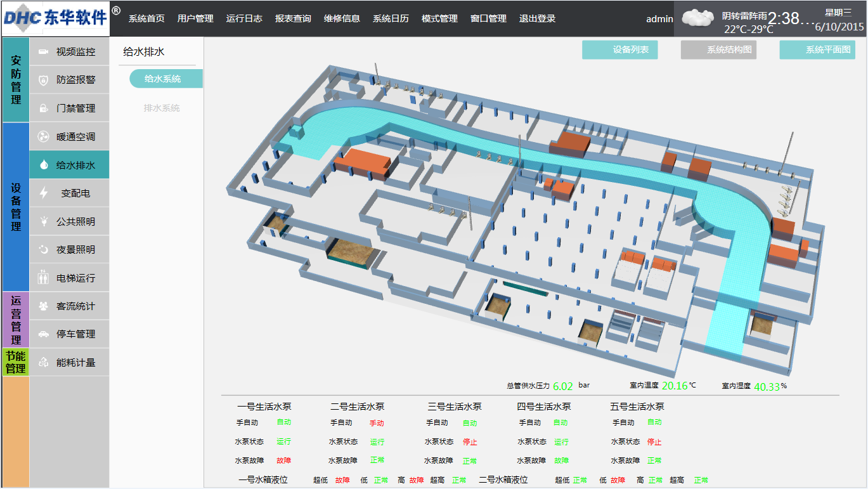The width and height of the screenshot is (868, 489).
Task: Open the 系统结构图 view button
Action: [x=718, y=49]
